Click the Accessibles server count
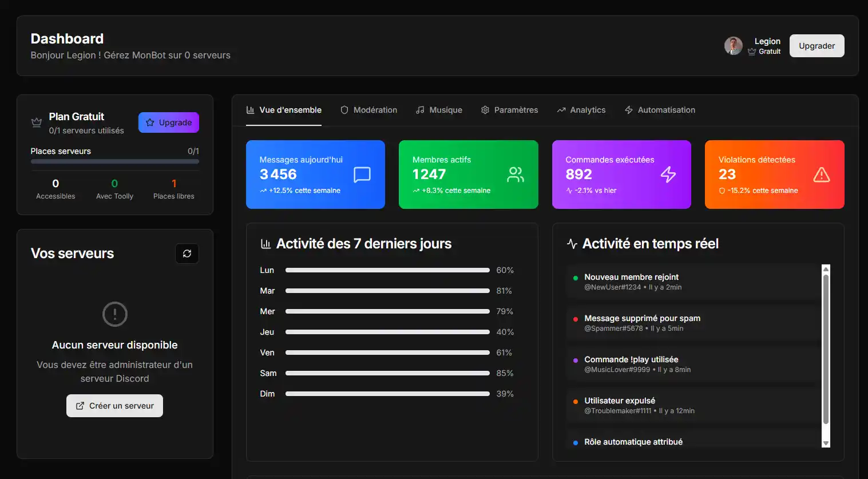Image resolution: width=868 pixels, height=479 pixels. [56, 184]
